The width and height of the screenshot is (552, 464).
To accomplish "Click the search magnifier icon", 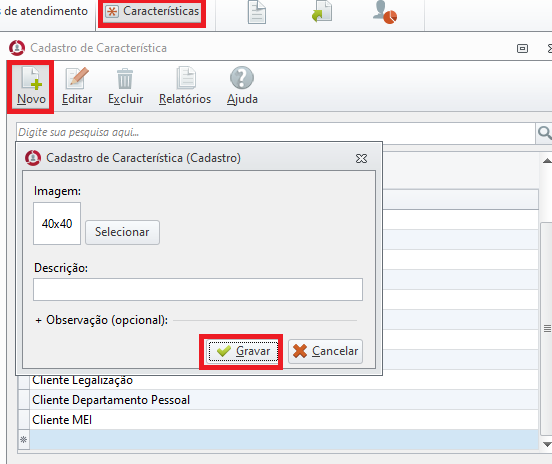I will (544, 133).
